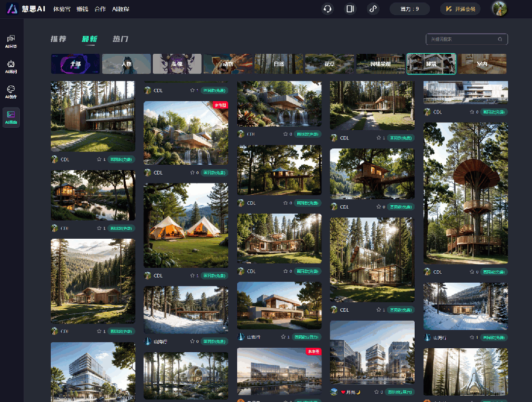Select the 园林景观 category filter

pos(380,64)
